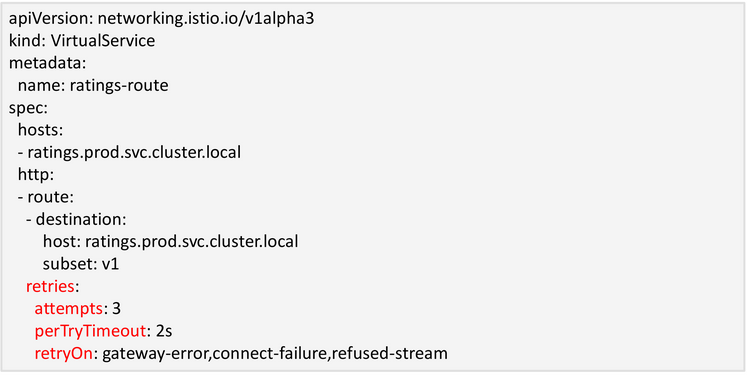This screenshot has width=747, height=375.
Task: Click the http: key
Action: (36, 175)
